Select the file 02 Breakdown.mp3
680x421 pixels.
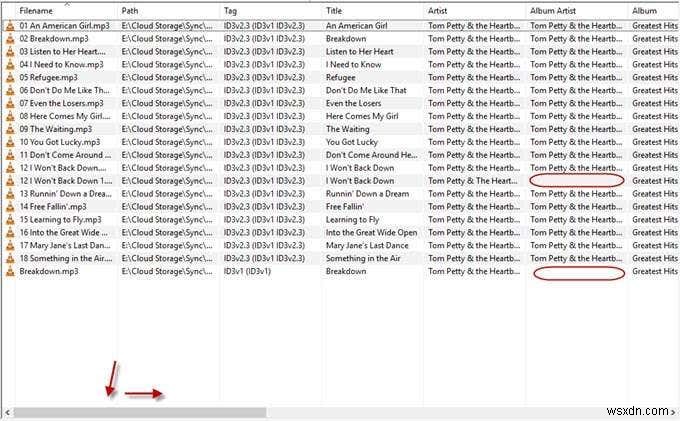[x=54, y=39]
